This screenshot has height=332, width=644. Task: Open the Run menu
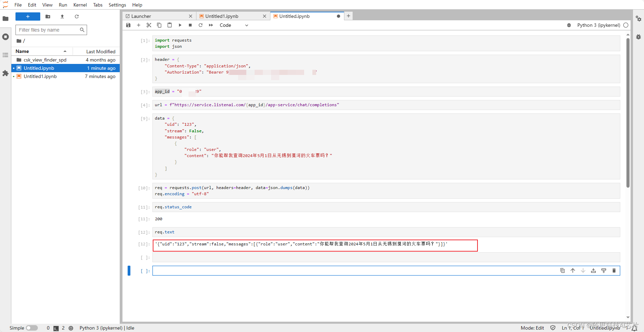pyautogui.click(x=63, y=5)
